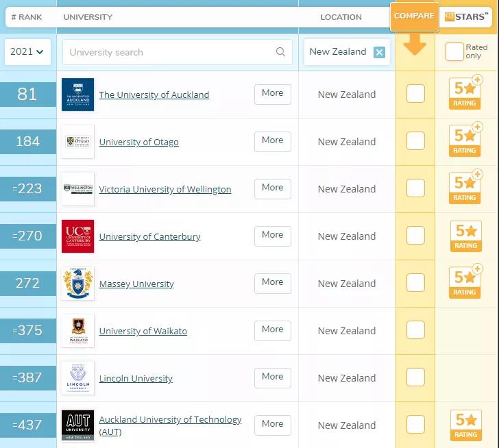Click the Massey University crest logo
Screen dimensions: 499x448
(77, 284)
